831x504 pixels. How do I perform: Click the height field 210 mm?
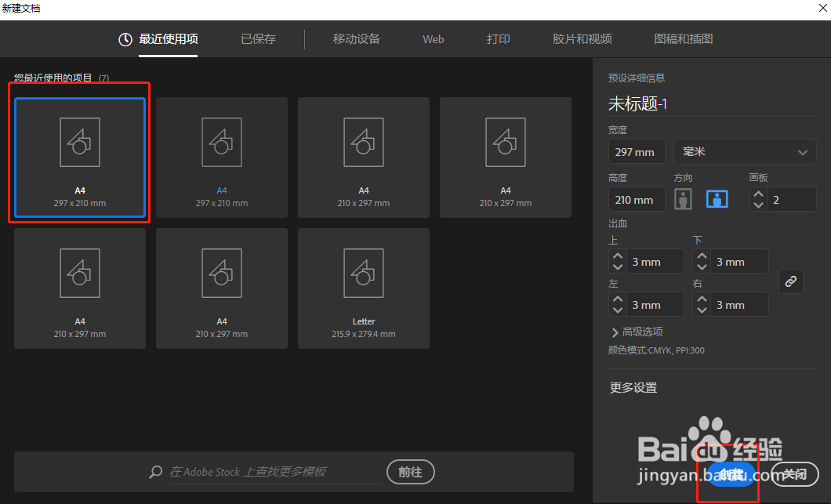point(637,200)
